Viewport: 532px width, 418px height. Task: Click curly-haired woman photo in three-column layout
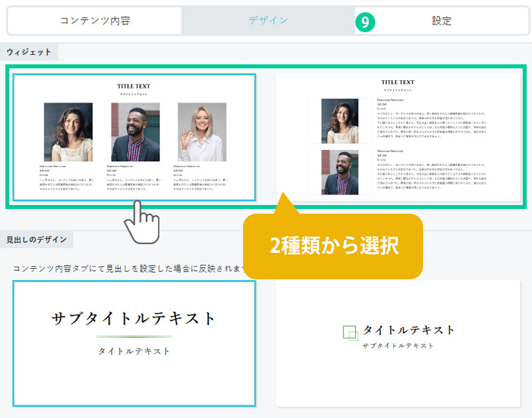(68, 132)
